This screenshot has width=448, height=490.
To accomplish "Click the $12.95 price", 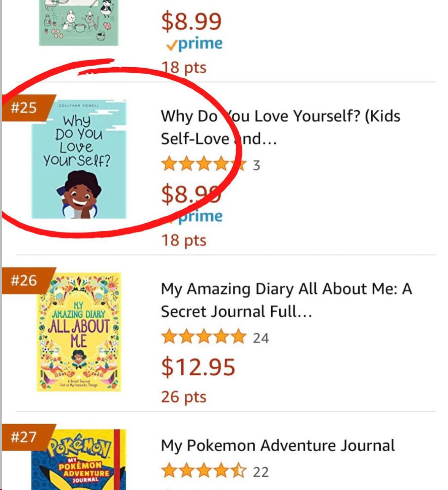I will click(x=198, y=367).
